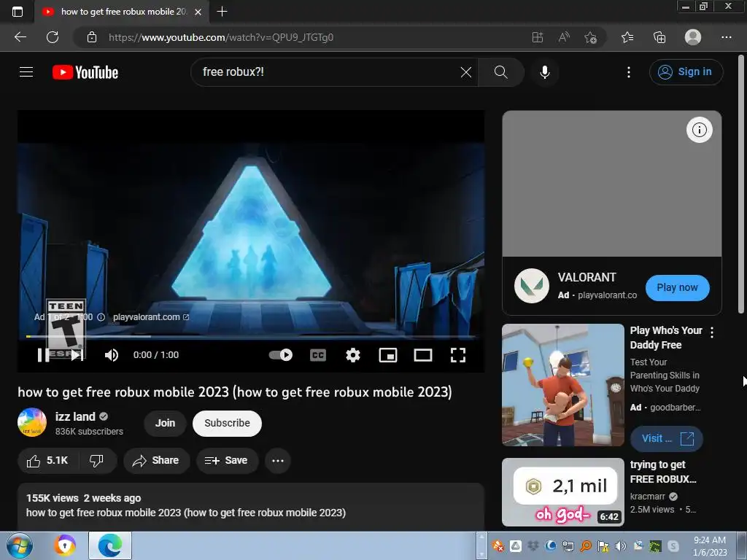View site security lock info
The image size is (747, 560).
click(92, 37)
